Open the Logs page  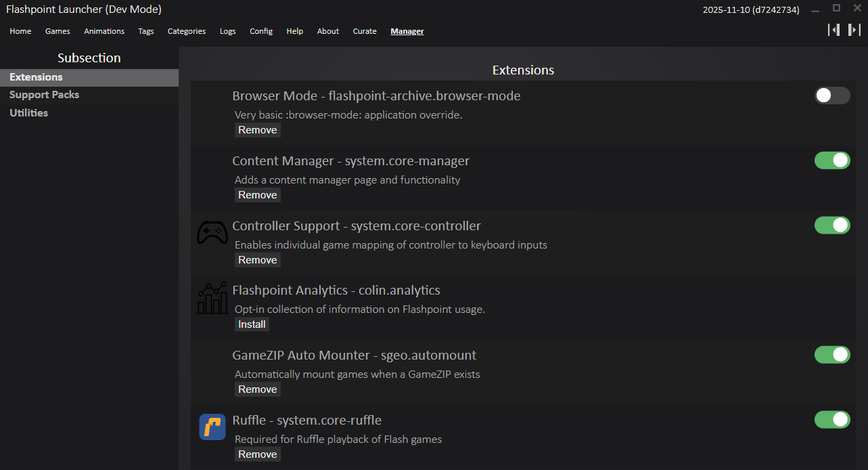(228, 31)
